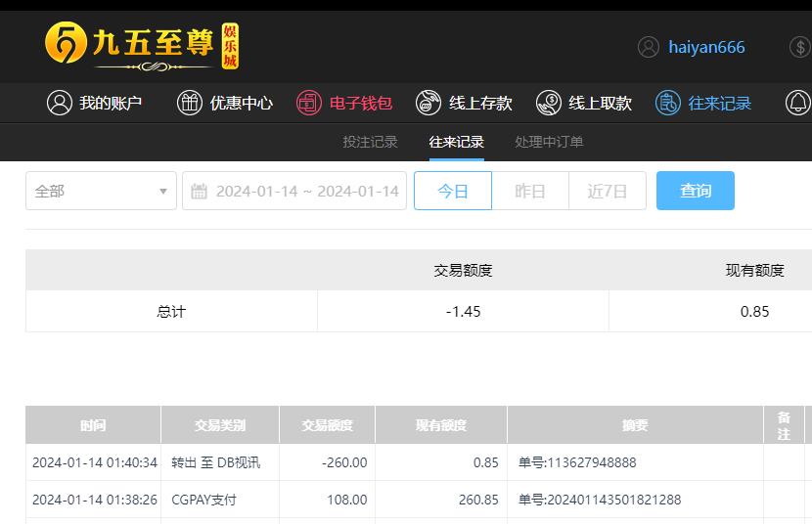
Task: Open the 电子钱包 menu text
Action: tap(361, 103)
